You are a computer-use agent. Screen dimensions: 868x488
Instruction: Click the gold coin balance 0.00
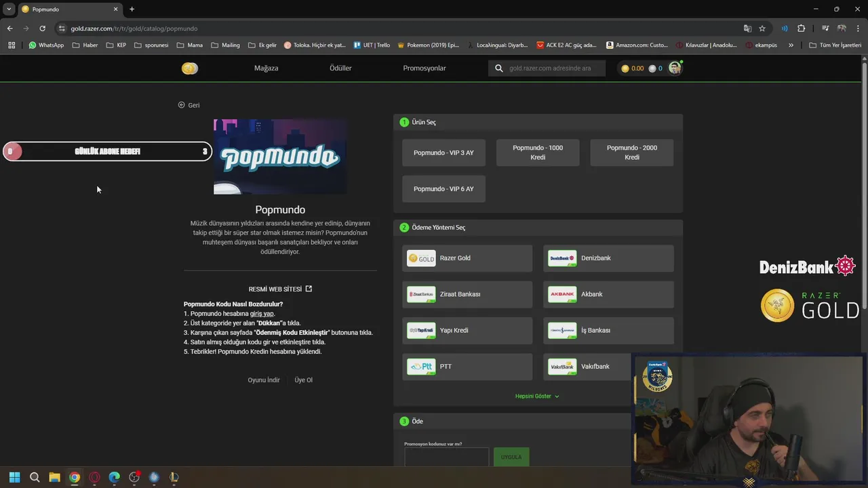[x=633, y=68]
